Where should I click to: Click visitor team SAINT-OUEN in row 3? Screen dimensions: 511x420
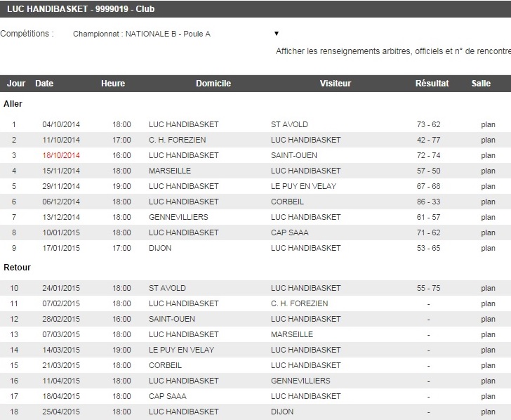[x=294, y=155]
